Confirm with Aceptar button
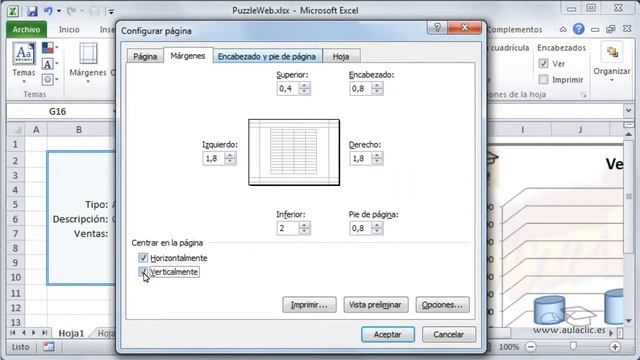Image resolution: width=640 pixels, height=360 pixels. [388, 334]
